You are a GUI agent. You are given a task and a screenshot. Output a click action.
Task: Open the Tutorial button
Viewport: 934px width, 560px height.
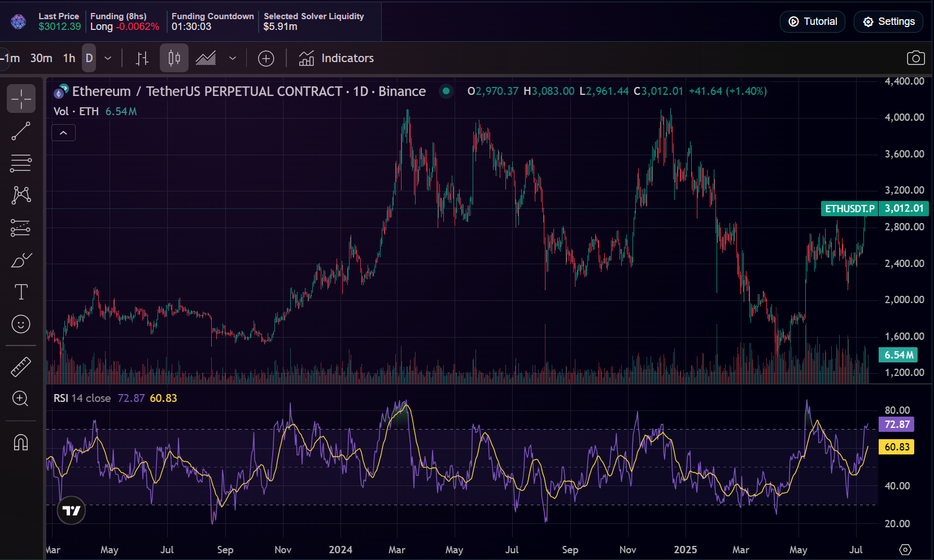tap(812, 21)
